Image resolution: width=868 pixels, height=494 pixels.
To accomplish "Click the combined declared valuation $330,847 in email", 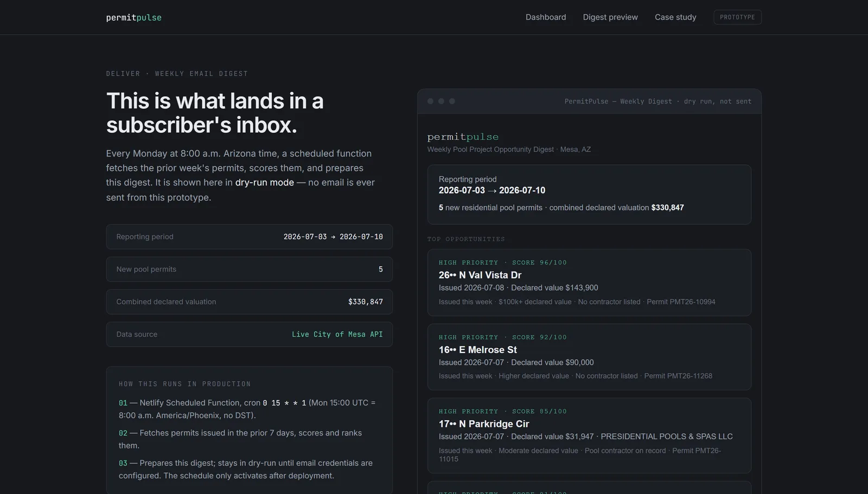I will click(667, 208).
